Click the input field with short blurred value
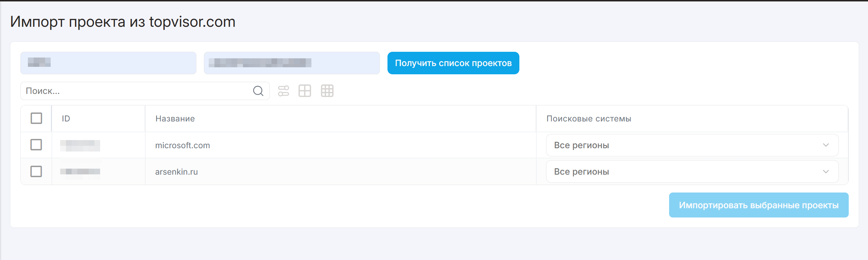Image resolution: width=868 pixels, height=260 pixels. 108,63
